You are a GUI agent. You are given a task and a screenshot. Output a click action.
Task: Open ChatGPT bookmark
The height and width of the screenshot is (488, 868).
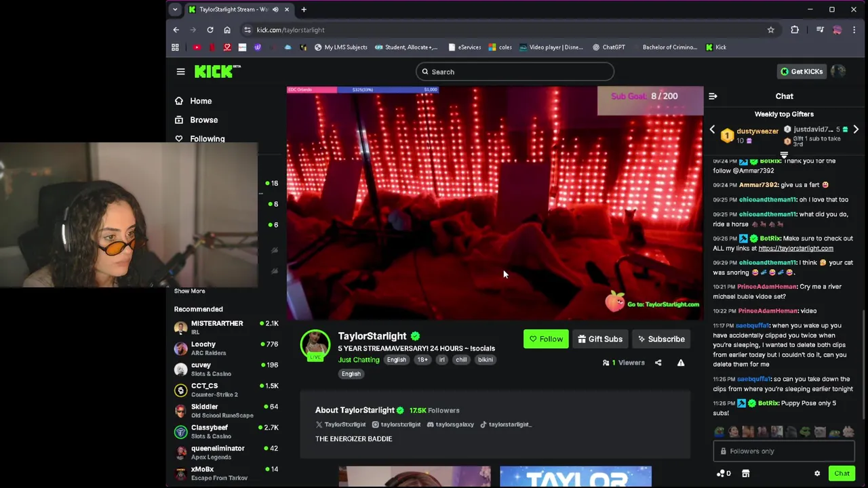[x=608, y=47]
